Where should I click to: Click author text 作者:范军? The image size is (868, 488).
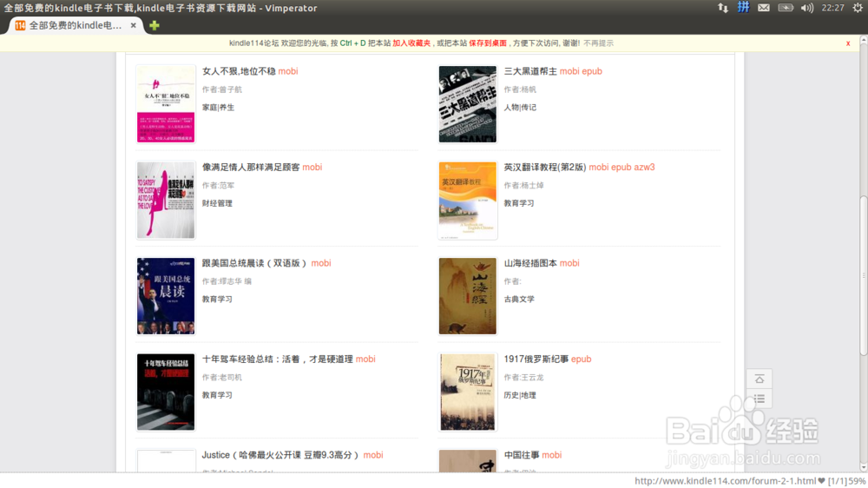[218, 185]
